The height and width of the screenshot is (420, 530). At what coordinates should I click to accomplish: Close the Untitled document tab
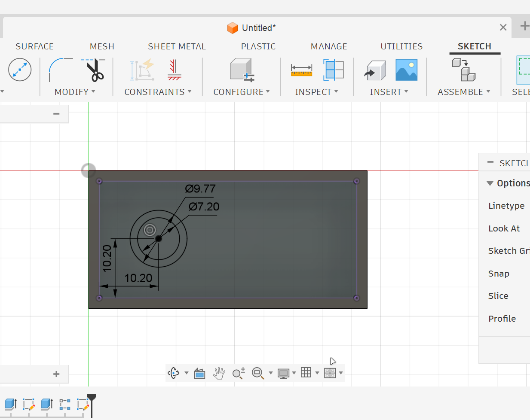click(x=503, y=27)
